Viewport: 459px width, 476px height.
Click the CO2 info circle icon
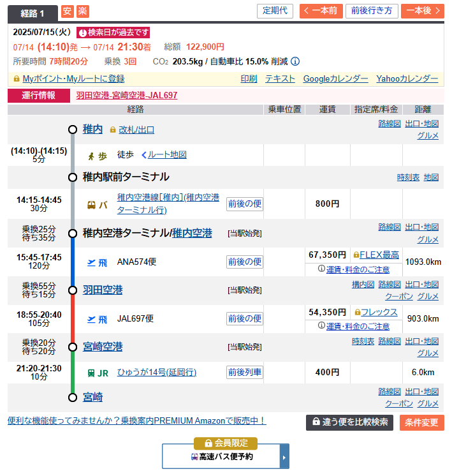(x=295, y=62)
